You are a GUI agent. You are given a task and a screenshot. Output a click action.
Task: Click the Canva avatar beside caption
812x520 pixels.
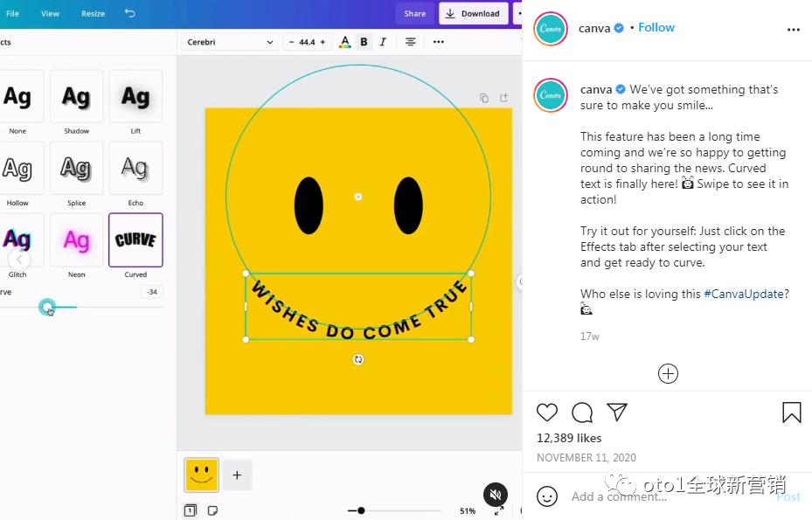click(x=551, y=95)
